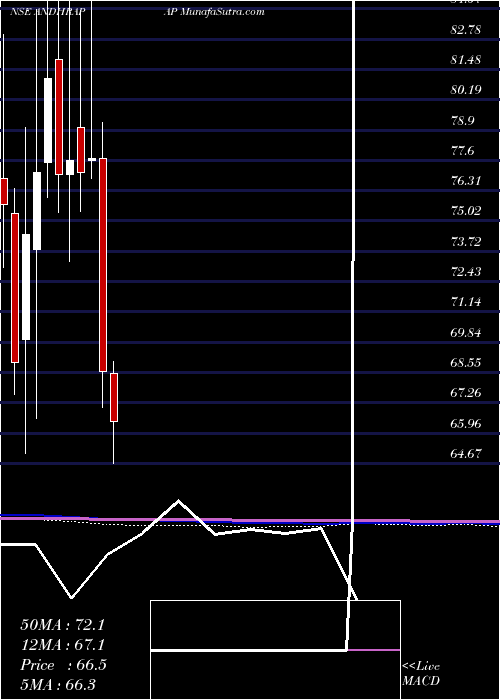The height and width of the screenshot is (700, 500).
Task: Click the 50MA : 72.1 readout
Action: point(62,625)
